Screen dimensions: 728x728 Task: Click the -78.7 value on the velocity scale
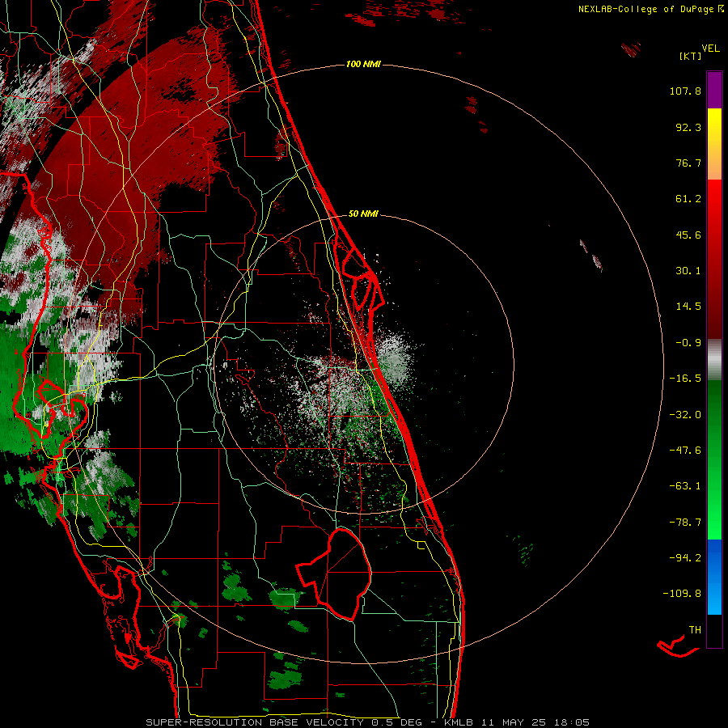coord(685,523)
